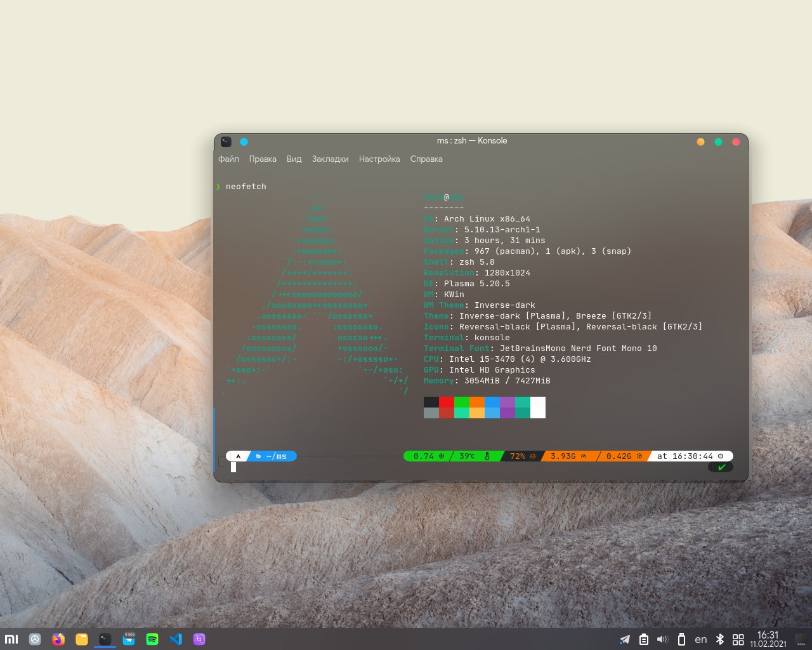Viewport: 812px width, 650px height.
Task: Open the yellow file manager icon
Action: pos(82,639)
